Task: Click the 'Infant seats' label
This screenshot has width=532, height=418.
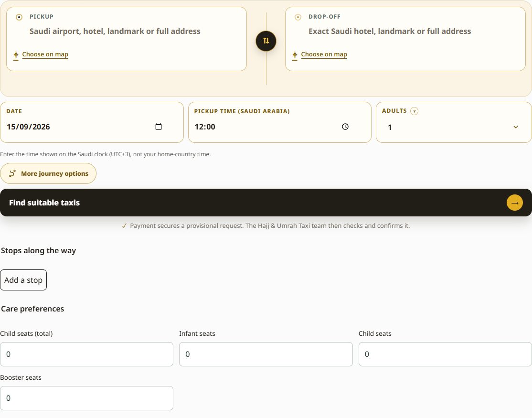Action: (197, 333)
